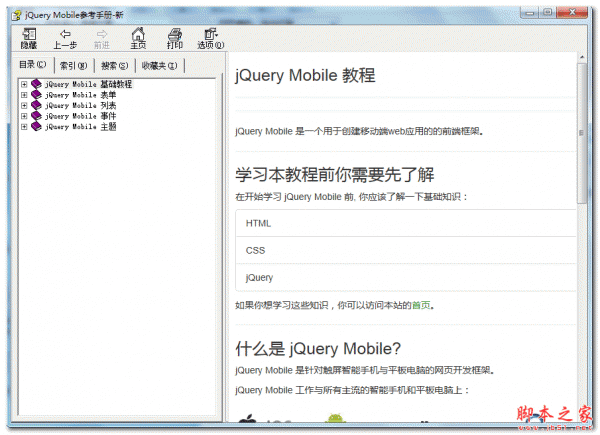
Task: Open the CSS prerequisite link
Action: (x=255, y=251)
